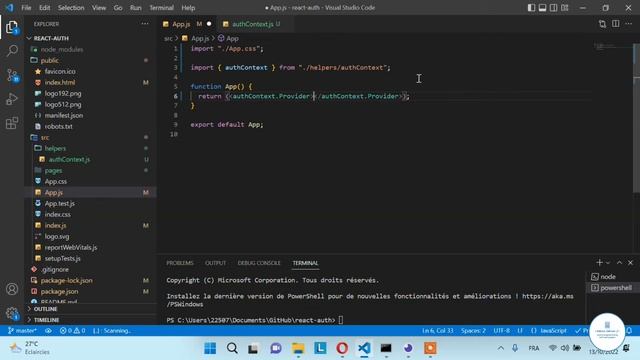
Task: Switch to the Output panel tab
Action: point(216,263)
